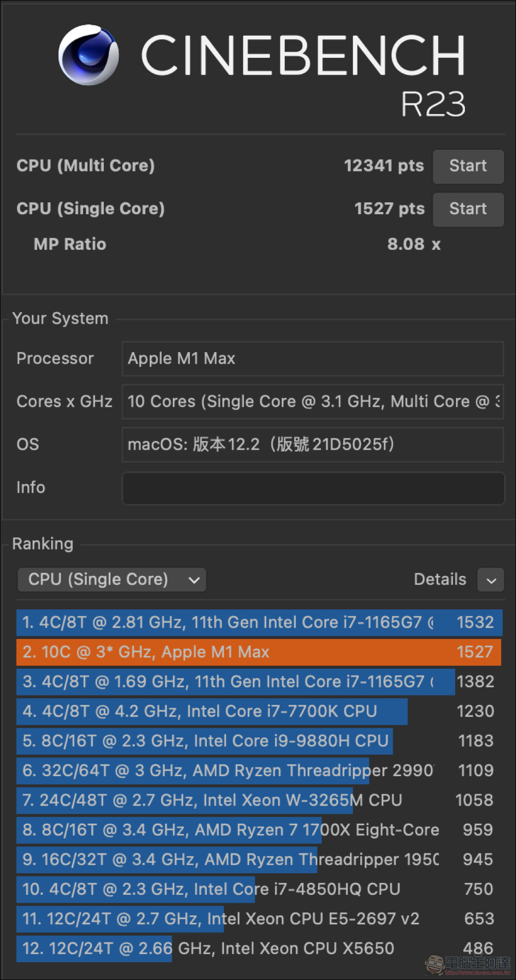516x980 pixels.
Task: Click the Your System section heading
Action: click(x=60, y=318)
